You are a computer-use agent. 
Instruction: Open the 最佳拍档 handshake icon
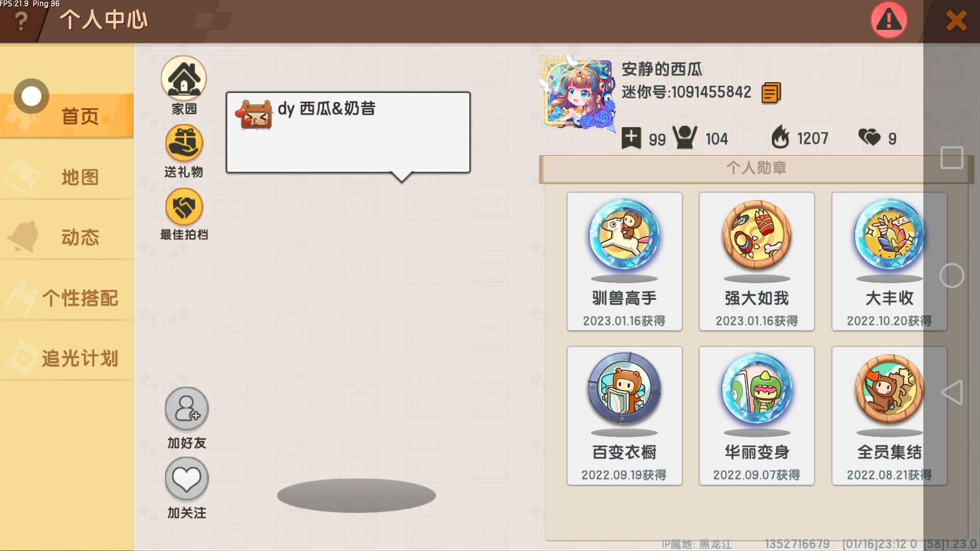tap(184, 207)
